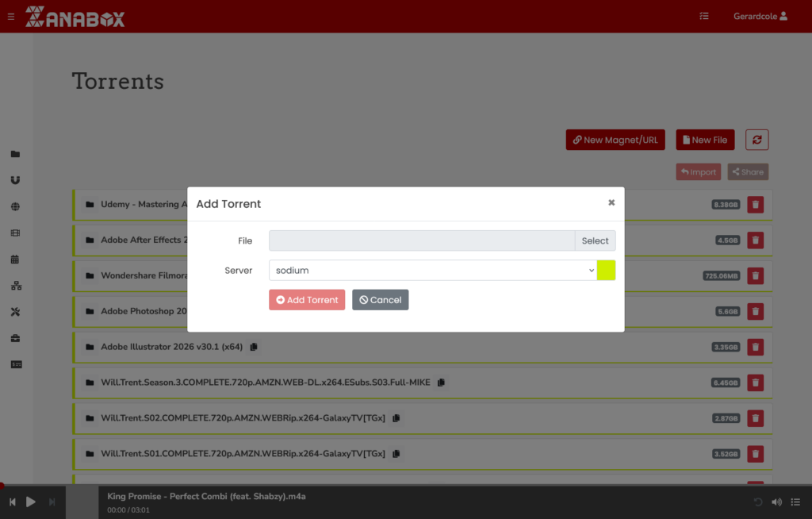Cancel the Add Torrent dialog
Image resolution: width=812 pixels, height=519 pixels.
pyautogui.click(x=380, y=299)
